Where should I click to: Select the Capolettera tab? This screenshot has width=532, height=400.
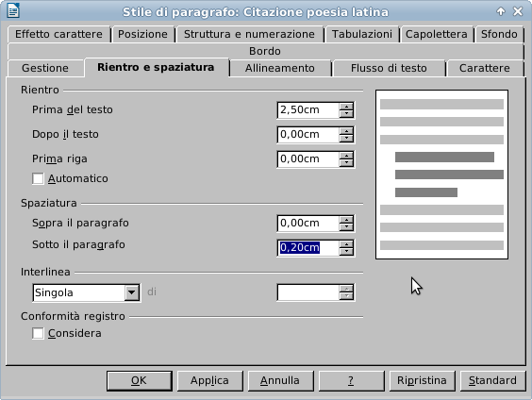click(x=437, y=34)
